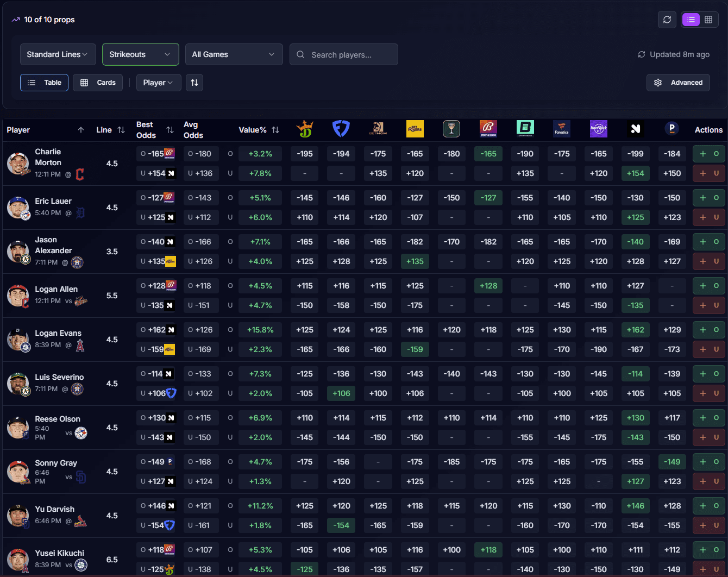Select the Table view tab
This screenshot has height=577, width=728.
45,83
